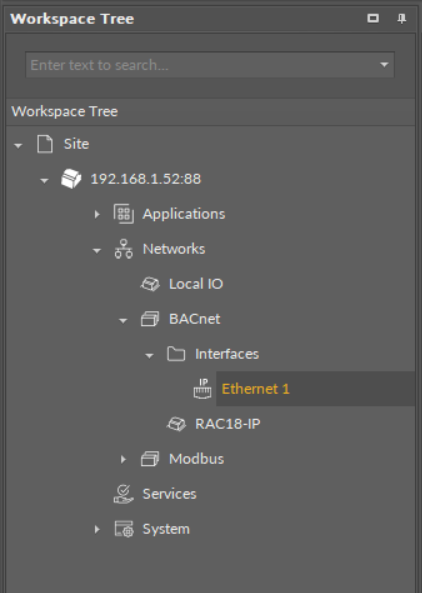Expand the System tree node
Image resolution: width=422 pixels, height=593 pixels.
coord(97,529)
